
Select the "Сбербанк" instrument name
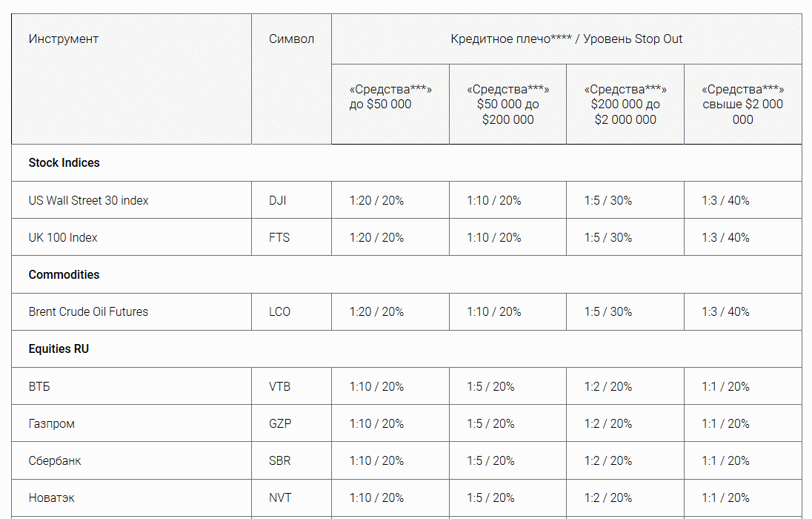click(55, 461)
